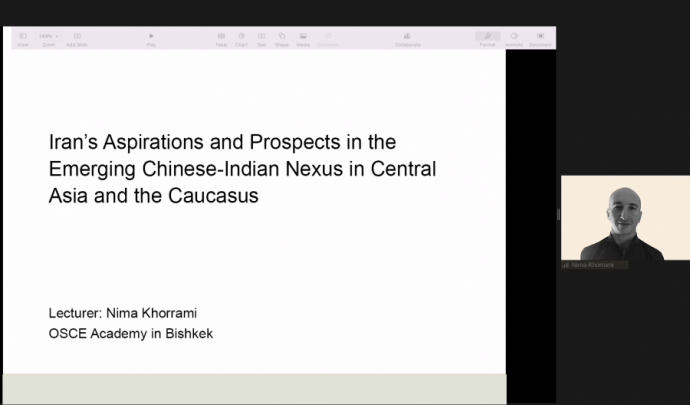Click the signal strength icon on video label

point(566,265)
